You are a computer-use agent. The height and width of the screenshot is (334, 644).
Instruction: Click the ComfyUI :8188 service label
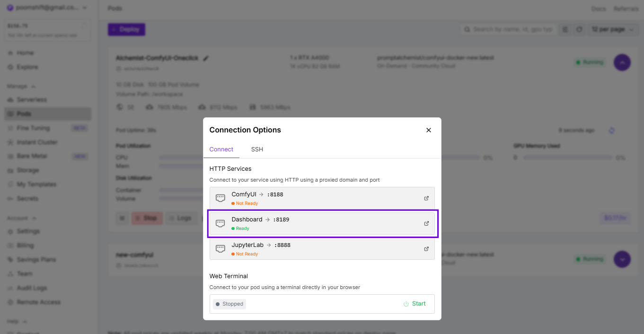[x=257, y=194]
